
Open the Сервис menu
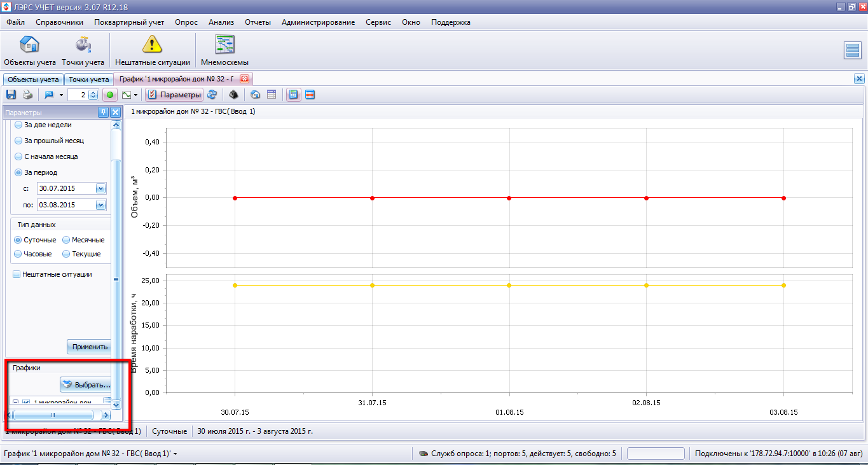(x=378, y=22)
